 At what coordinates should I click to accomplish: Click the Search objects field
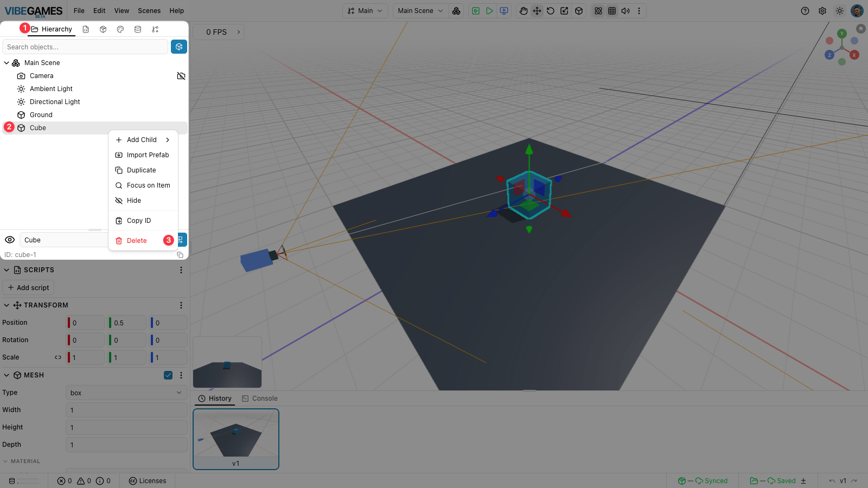(85, 47)
